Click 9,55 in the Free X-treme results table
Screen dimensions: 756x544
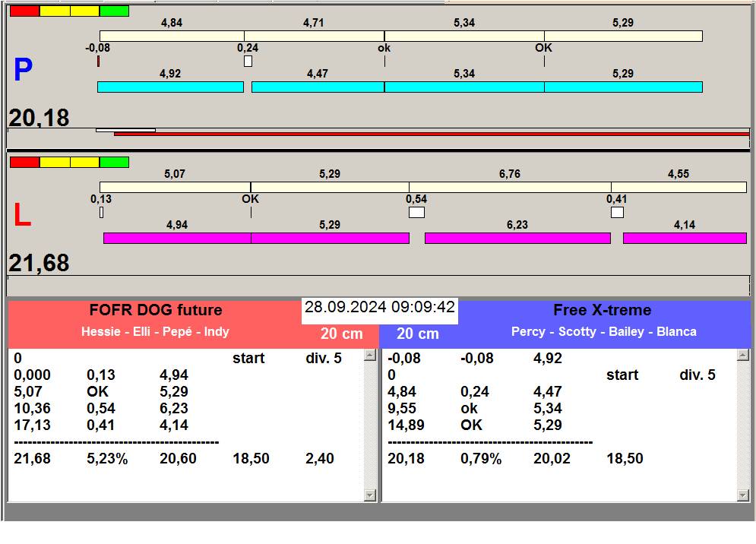(x=402, y=409)
